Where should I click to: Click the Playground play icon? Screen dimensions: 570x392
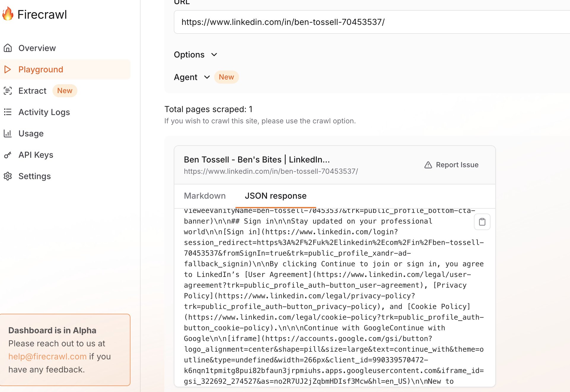[8, 69]
